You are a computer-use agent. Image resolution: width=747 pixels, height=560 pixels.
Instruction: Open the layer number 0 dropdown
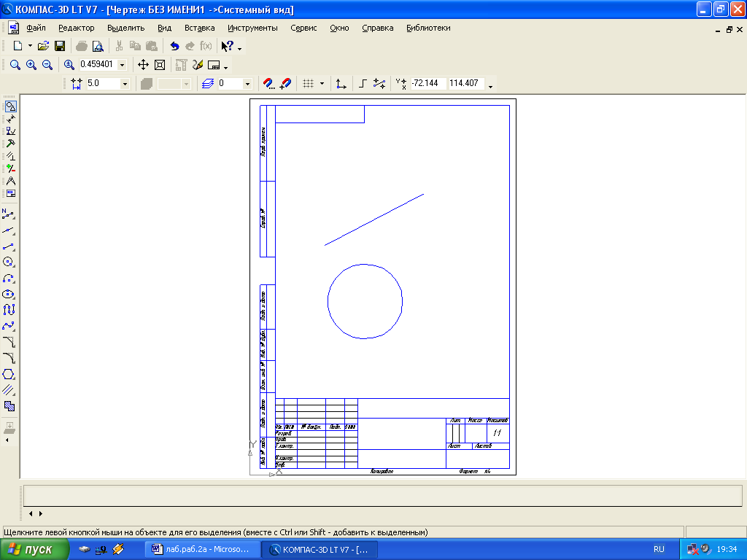click(247, 84)
